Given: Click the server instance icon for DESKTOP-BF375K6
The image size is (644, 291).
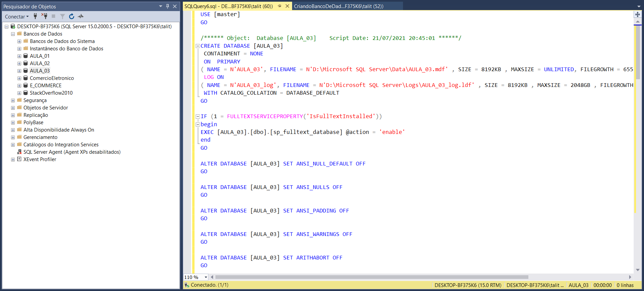Looking at the screenshot, I should pyautogui.click(x=13, y=27).
